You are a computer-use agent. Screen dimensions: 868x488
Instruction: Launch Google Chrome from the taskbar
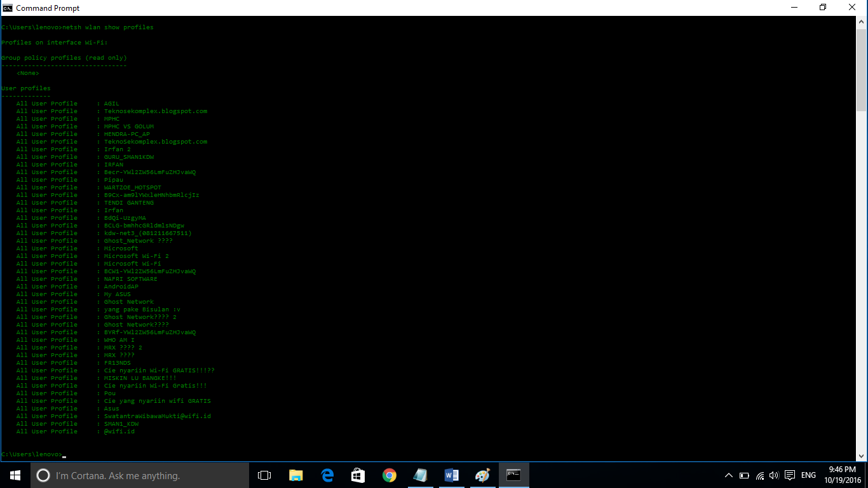click(x=390, y=475)
